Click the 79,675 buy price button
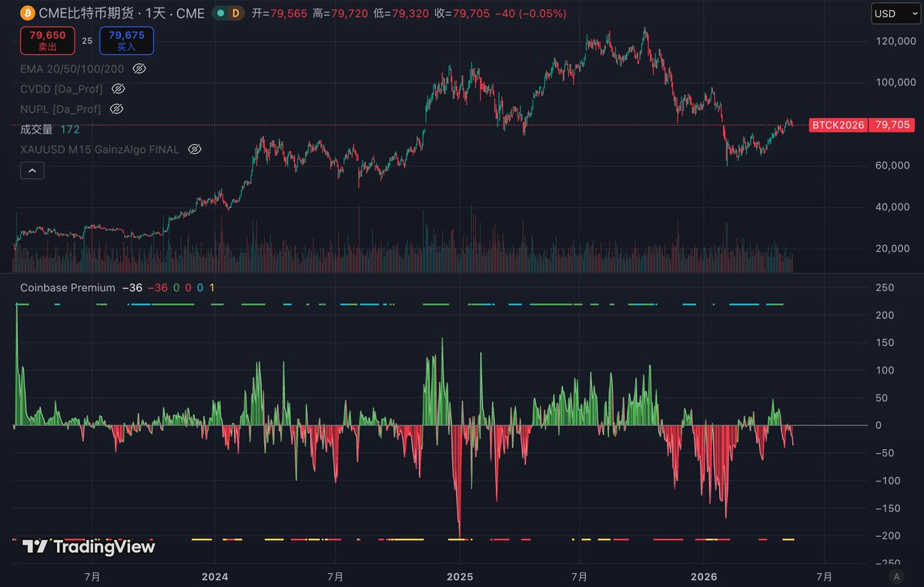Viewport: 924px width, 587px height. tap(126, 40)
